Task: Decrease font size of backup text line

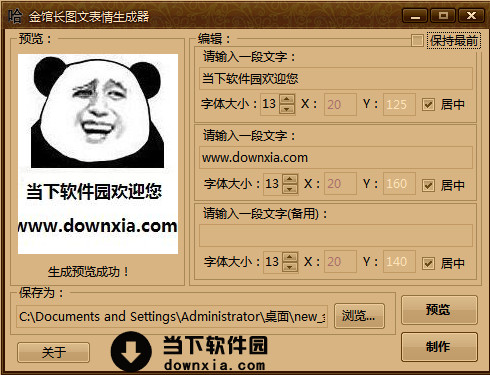Action: click(x=290, y=267)
